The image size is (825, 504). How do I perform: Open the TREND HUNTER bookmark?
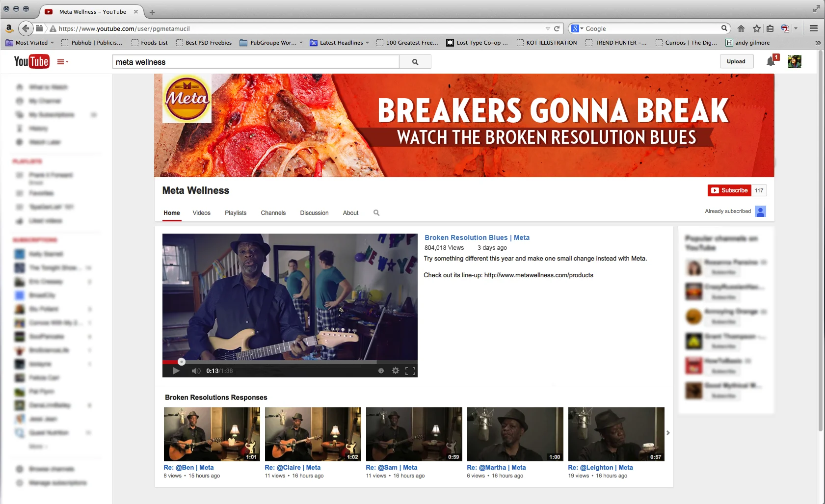pyautogui.click(x=616, y=43)
